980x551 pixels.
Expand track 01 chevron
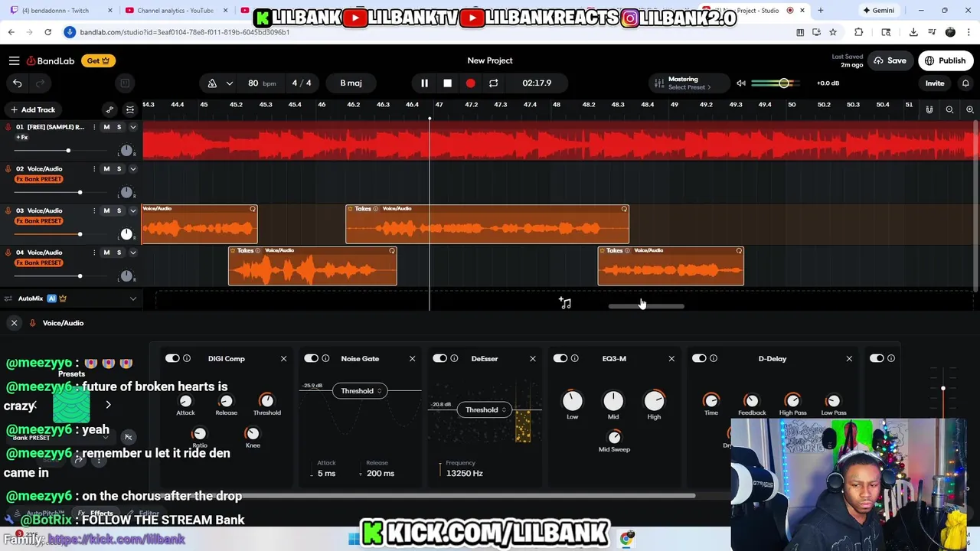point(132,127)
